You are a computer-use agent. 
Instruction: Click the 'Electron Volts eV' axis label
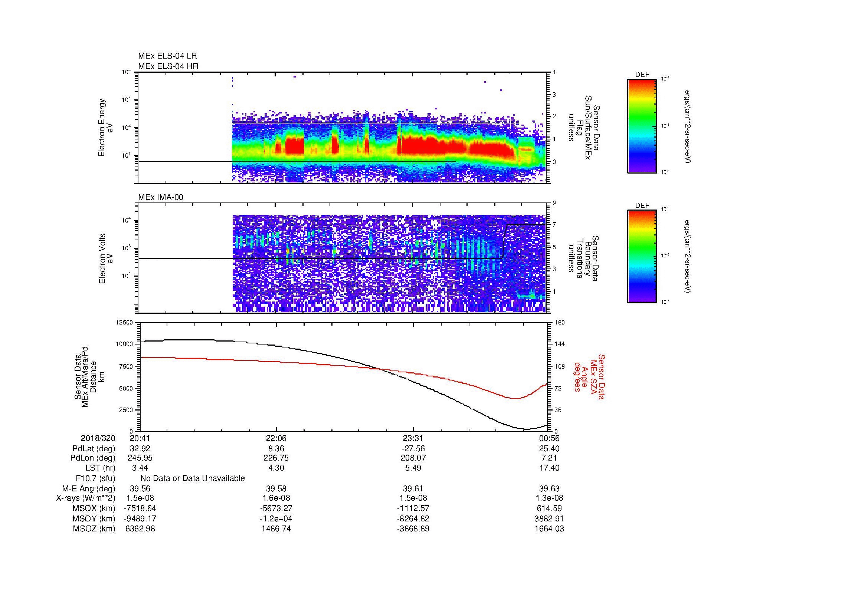(x=105, y=259)
